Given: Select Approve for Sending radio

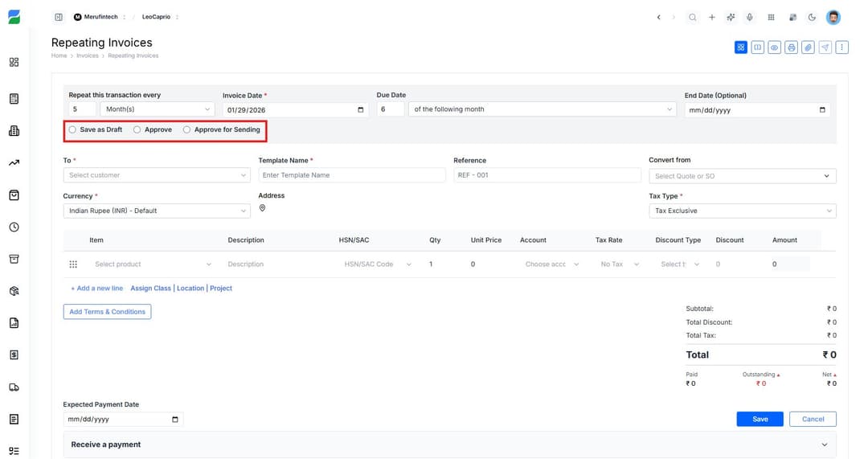Looking at the screenshot, I should tap(186, 129).
